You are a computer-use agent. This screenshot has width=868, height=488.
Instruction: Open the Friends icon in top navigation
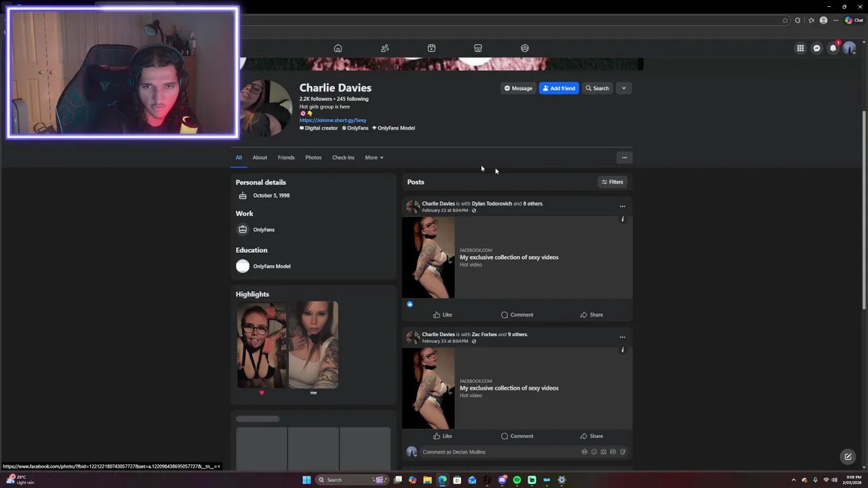(x=384, y=48)
